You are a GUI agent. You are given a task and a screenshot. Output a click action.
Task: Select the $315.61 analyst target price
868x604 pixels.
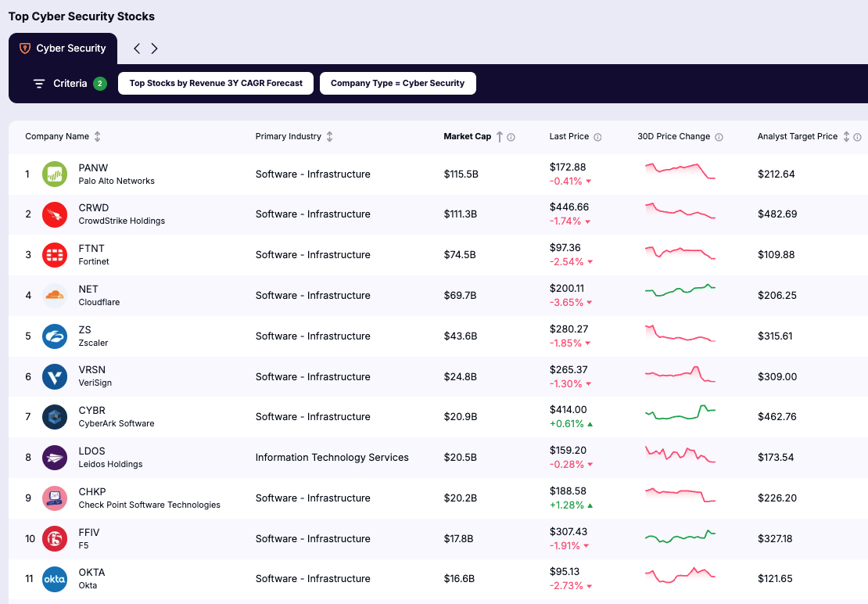[775, 336]
